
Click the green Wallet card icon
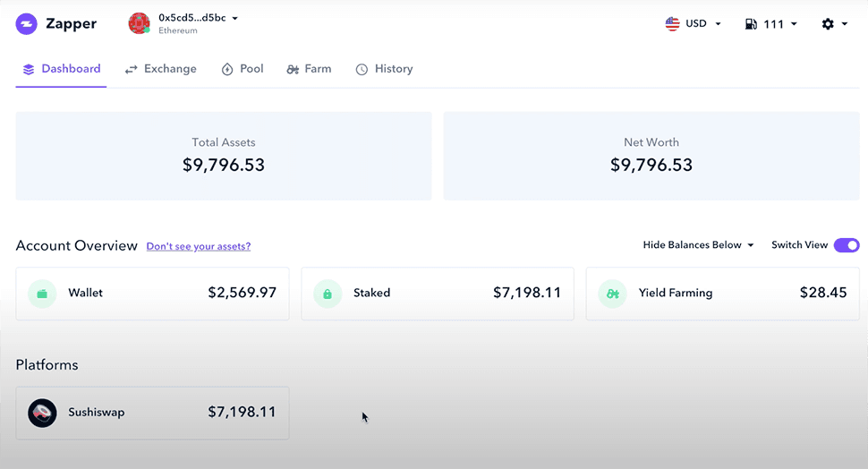(x=42, y=294)
